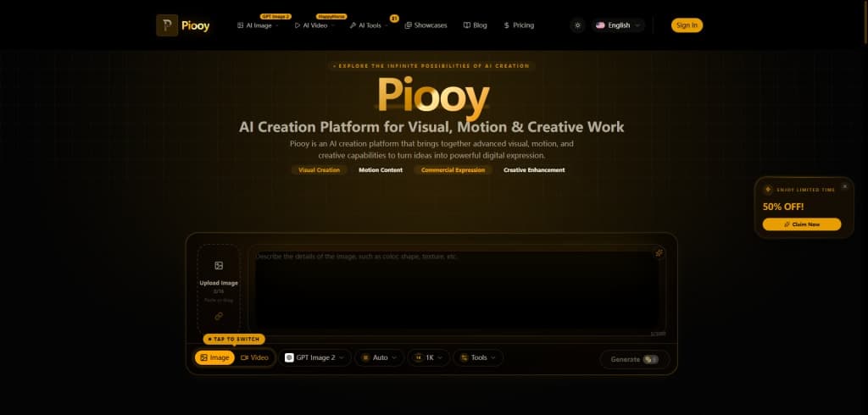Click the Piooy logo in the header
Viewport: 868px width, 415px height.
[x=183, y=25]
